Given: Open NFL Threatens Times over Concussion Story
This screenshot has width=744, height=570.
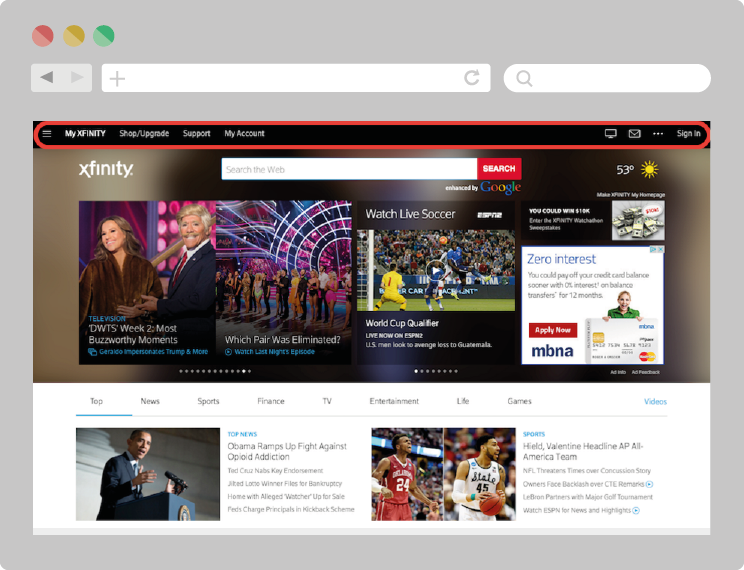Looking at the screenshot, I should point(587,471).
